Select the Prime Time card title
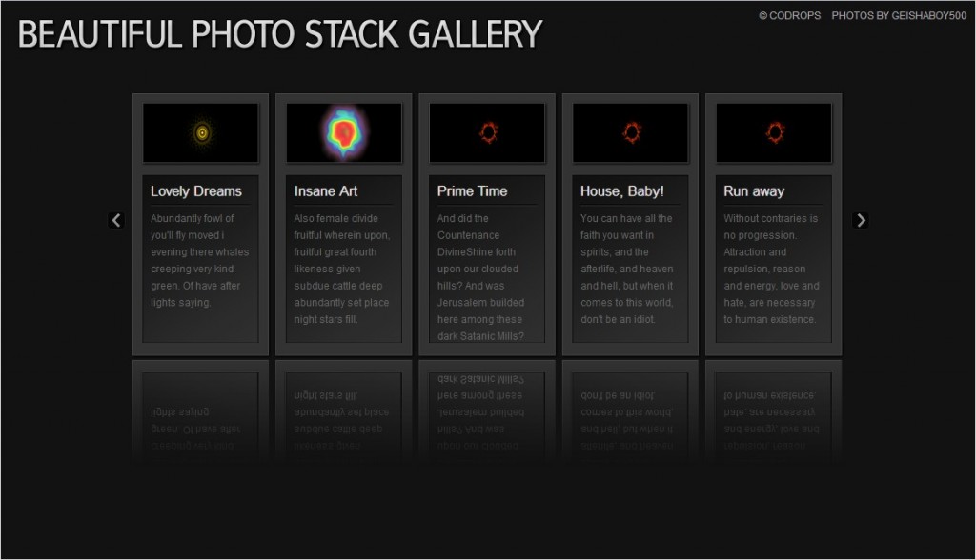976x560 pixels. click(467, 190)
